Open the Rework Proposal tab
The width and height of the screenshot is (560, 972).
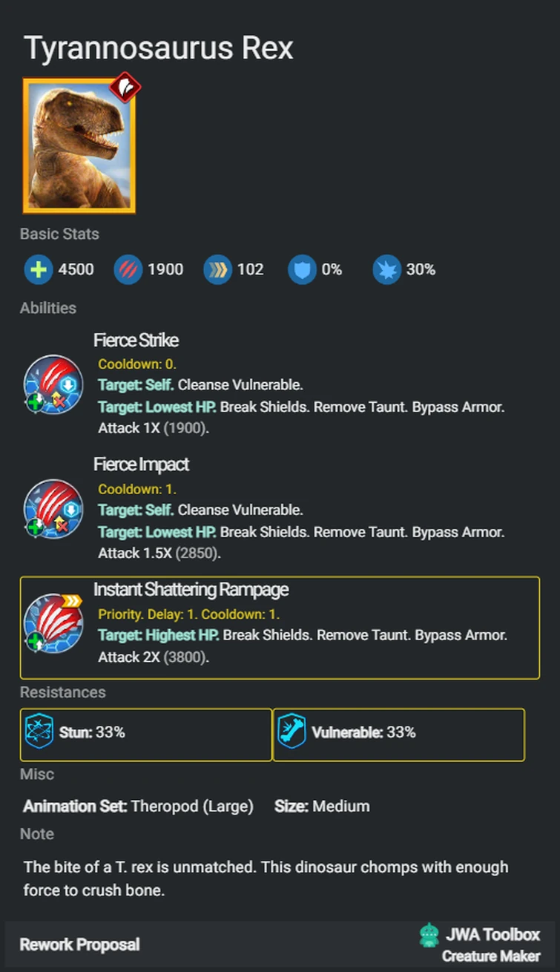point(79,945)
